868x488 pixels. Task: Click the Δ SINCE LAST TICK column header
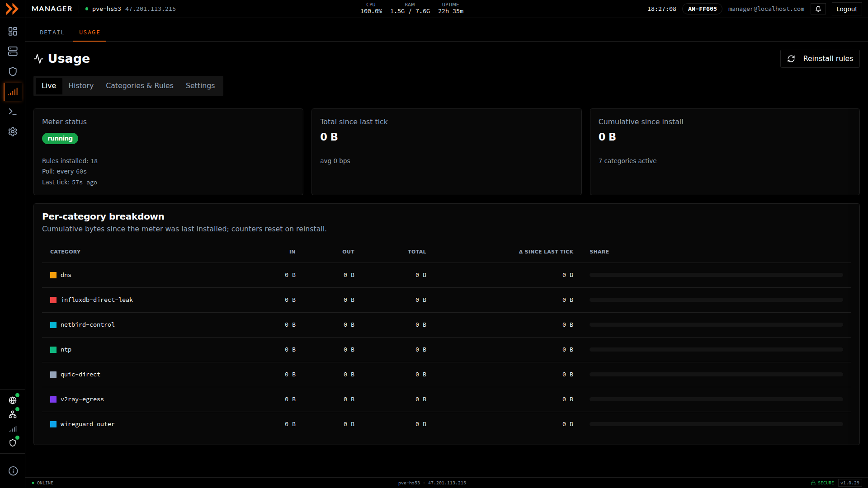[546, 252]
